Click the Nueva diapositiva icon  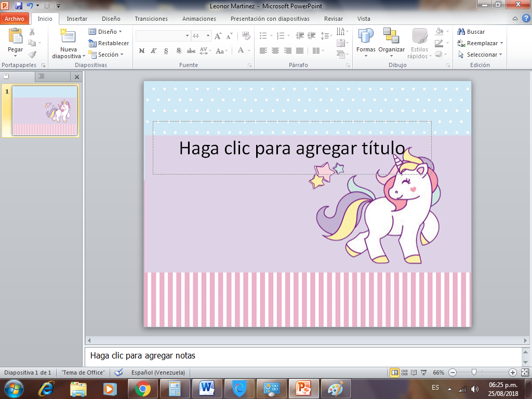(68, 36)
